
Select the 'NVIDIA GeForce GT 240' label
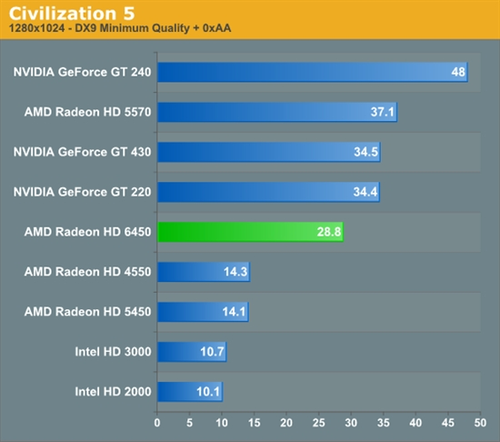click(82, 72)
